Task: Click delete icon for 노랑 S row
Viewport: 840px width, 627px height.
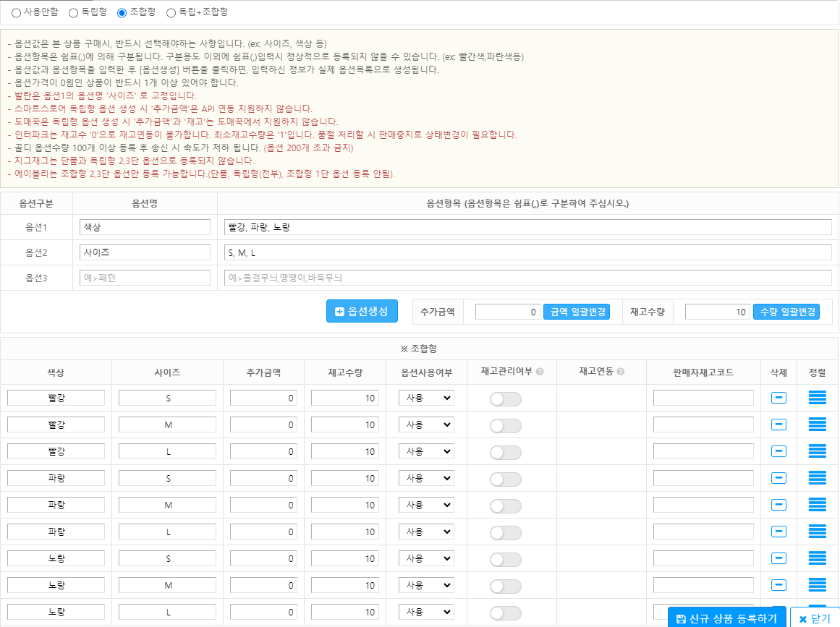Action: 779,558
